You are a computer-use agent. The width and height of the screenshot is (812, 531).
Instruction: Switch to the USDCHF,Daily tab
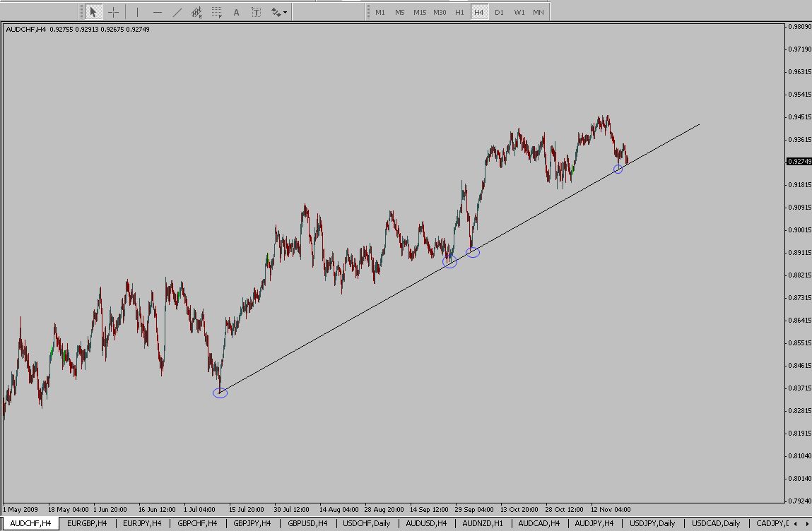click(366, 523)
